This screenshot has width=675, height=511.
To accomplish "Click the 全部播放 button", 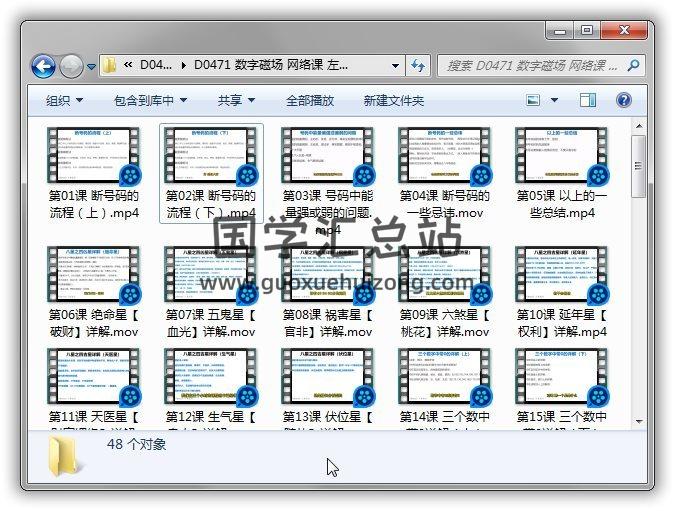I will coord(310,100).
